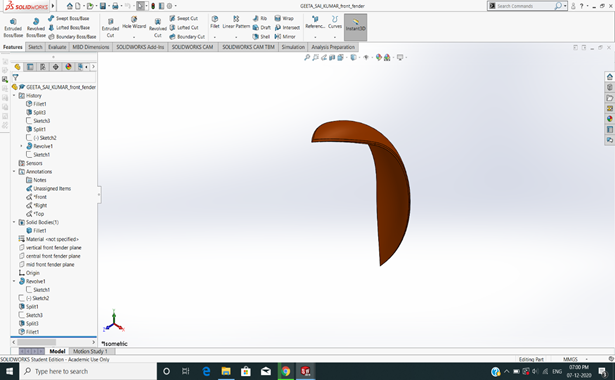Image resolution: width=615 pixels, height=380 pixels.
Task: Select the Shell feature tool
Action: (261, 36)
